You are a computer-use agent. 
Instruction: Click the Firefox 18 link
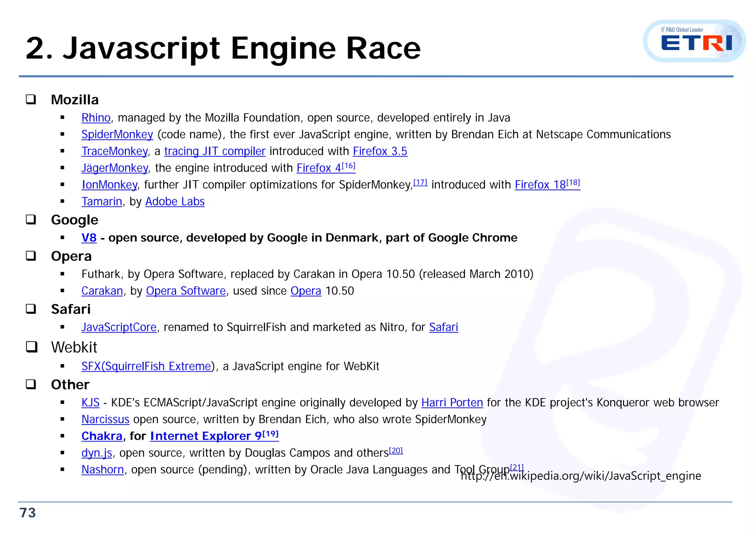pos(540,184)
